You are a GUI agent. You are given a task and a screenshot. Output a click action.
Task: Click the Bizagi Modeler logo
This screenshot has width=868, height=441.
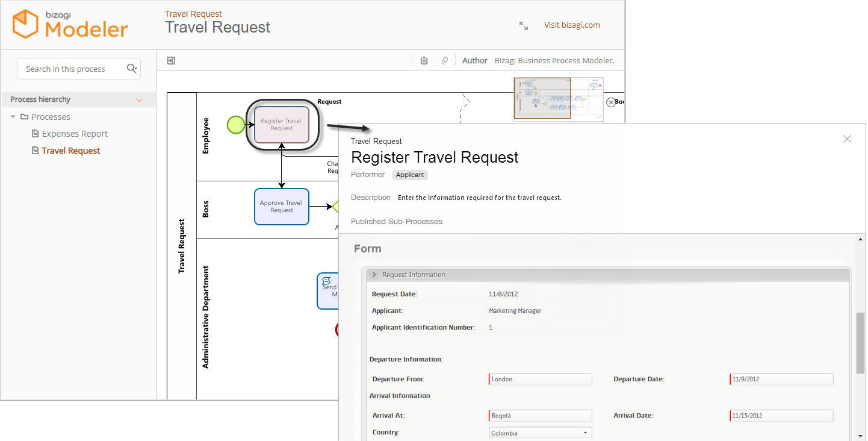[x=70, y=24]
